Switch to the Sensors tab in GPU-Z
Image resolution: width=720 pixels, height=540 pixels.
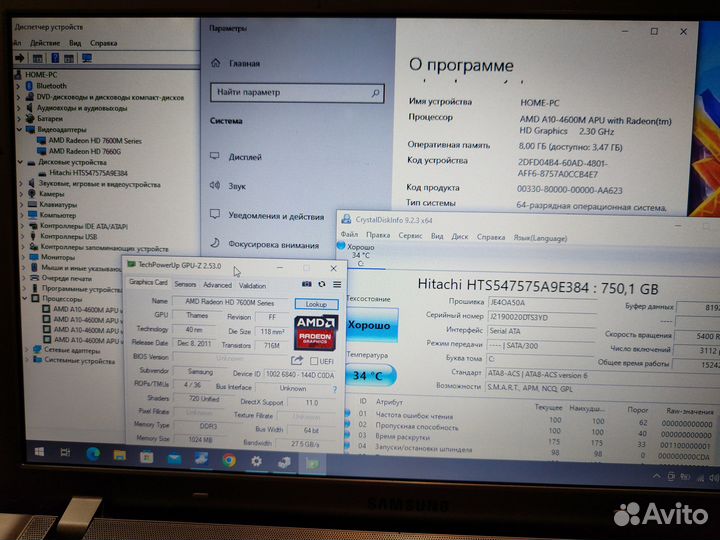pyautogui.click(x=186, y=285)
